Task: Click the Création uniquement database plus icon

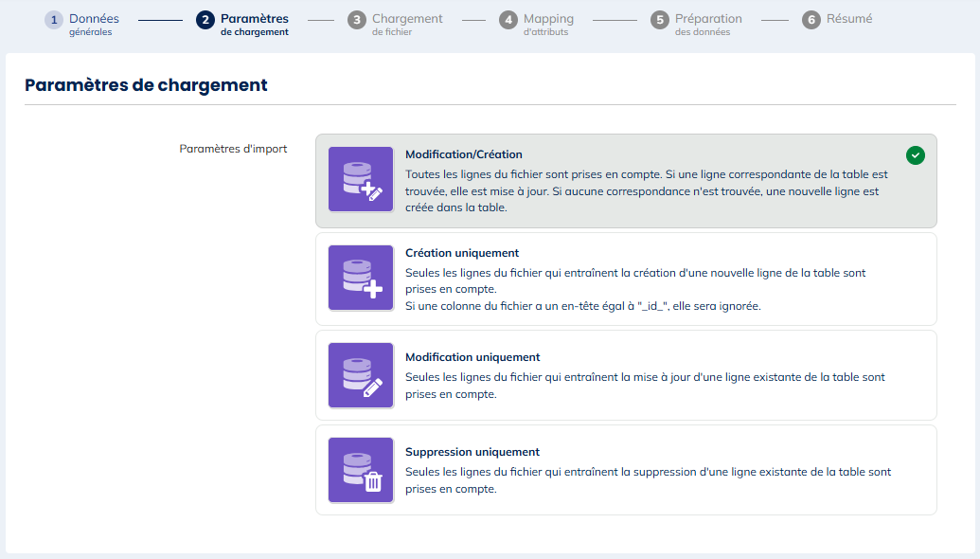Action: [x=361, y=278]
